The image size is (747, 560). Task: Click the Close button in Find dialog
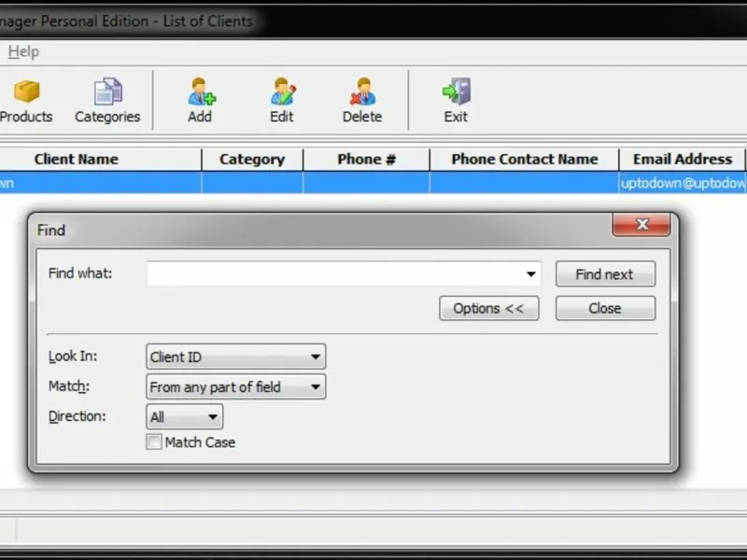point(605,309)
